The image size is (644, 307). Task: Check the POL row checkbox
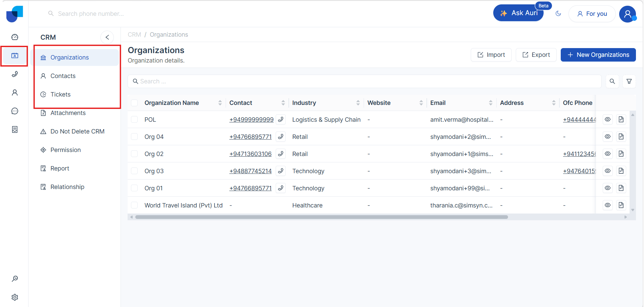tap(134, 119)
